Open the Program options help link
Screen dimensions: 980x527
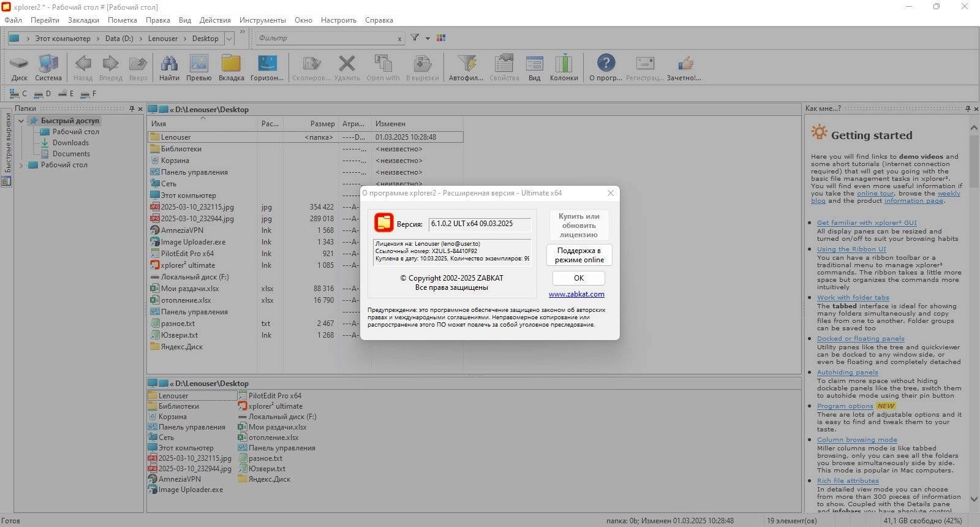845,406
